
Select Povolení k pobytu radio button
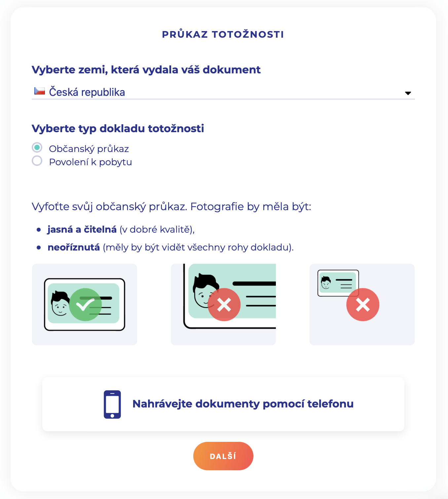click(37, 161)
